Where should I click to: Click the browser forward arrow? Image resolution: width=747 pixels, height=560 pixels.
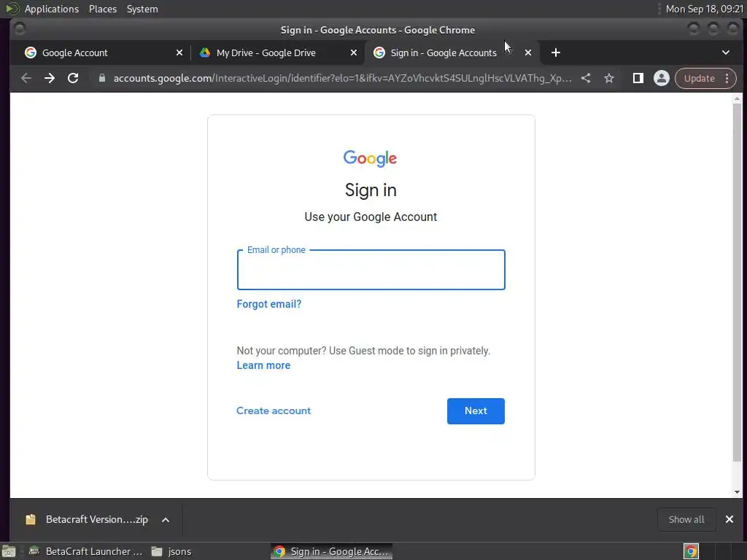point(50,78)
